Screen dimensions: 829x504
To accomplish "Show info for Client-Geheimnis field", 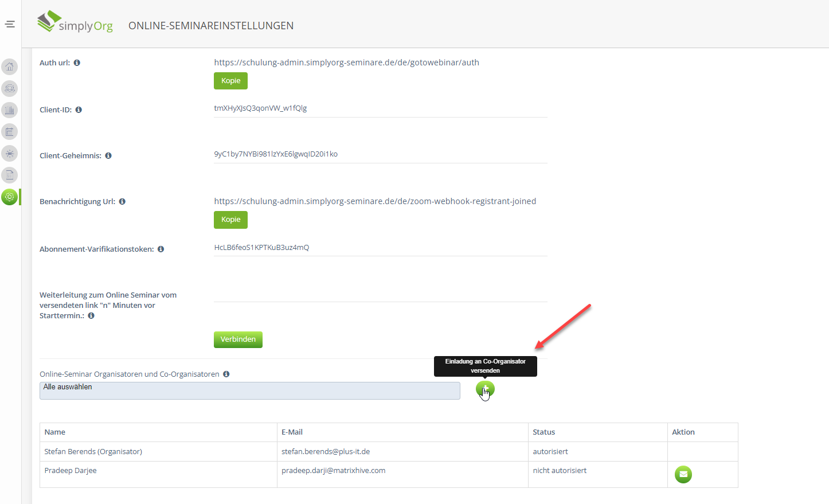I will (108, 156).
